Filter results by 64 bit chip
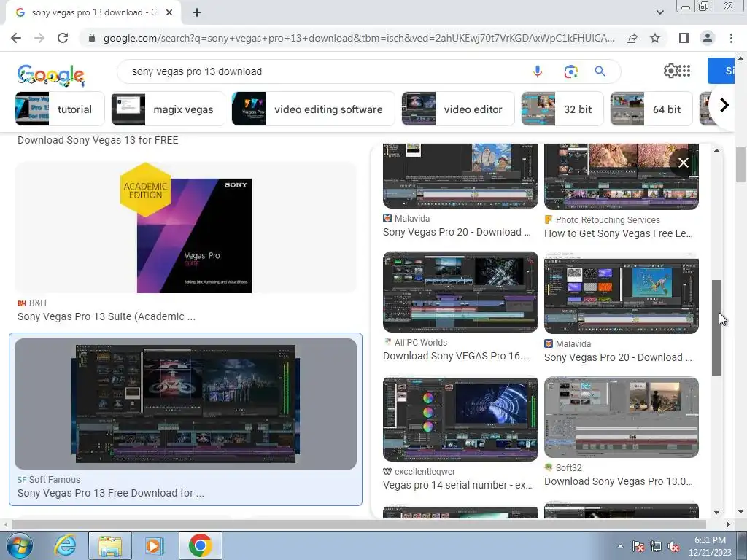This screenshot has height=560, width=747. [651, 109]
